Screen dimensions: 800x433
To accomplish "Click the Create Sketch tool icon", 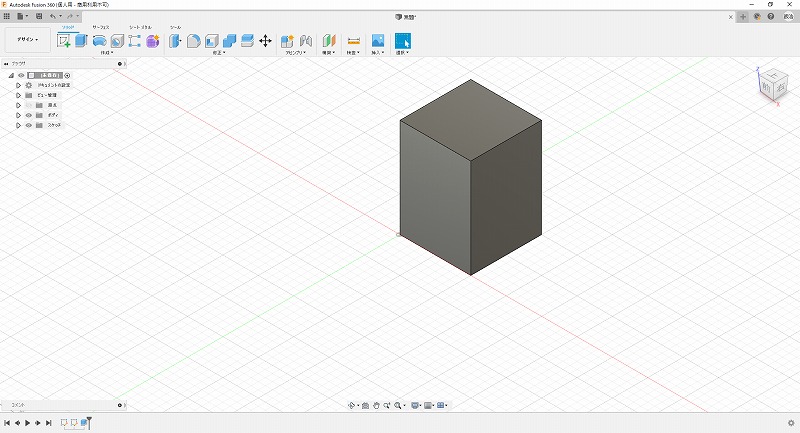I will [64, 41].
